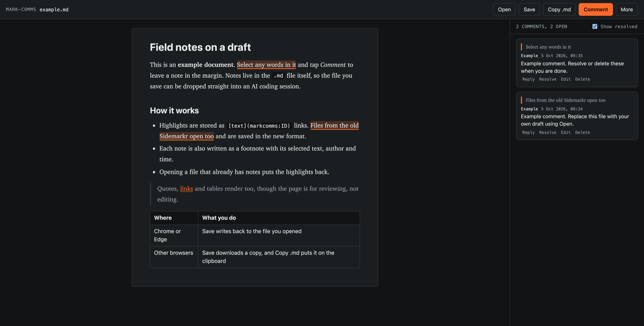Click the quoted 'Select any words in it' comment title
The height and width of the screenshot is (326, 644).
548,47
